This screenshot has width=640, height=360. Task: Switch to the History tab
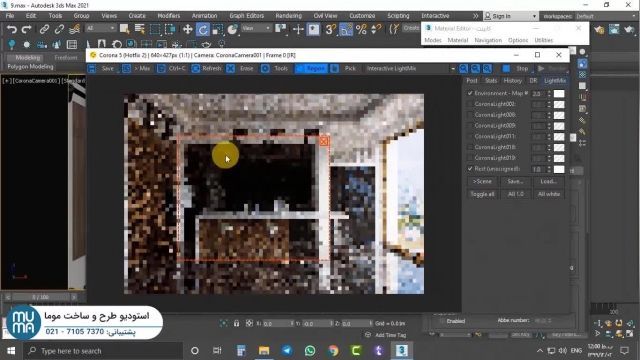[x=513, y=81]
